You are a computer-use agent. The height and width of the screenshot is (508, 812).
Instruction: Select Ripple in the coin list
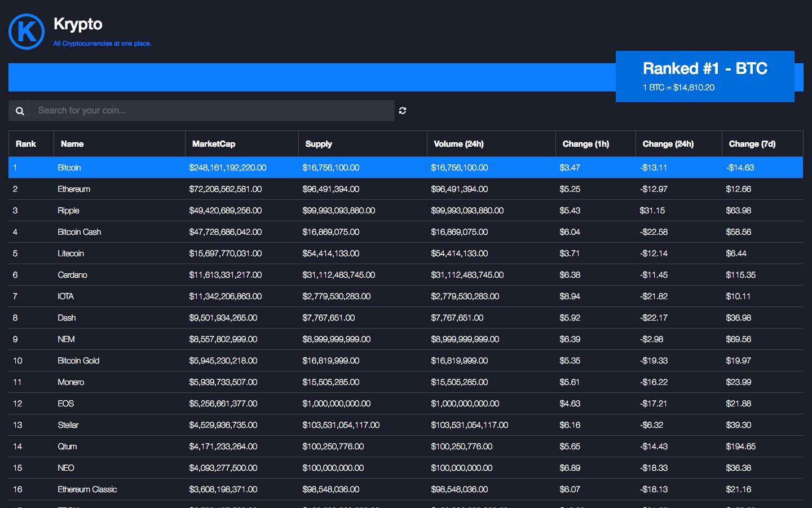68,211
